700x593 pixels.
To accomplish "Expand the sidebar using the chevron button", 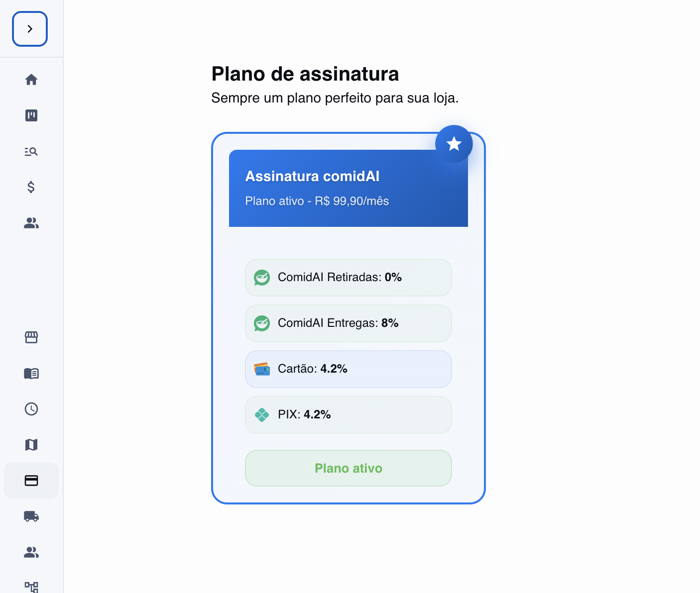I will point(29,29).
